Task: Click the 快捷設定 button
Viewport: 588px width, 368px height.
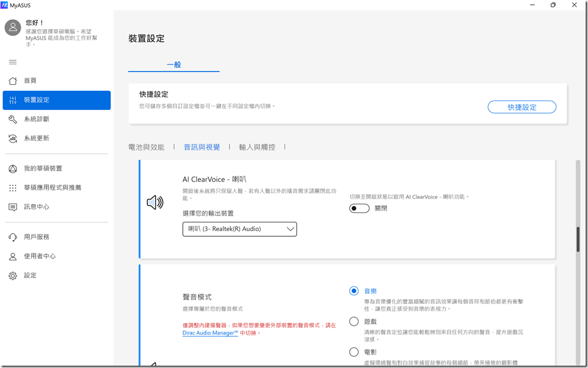Action: pyautogui.click(x=521, y=107)
